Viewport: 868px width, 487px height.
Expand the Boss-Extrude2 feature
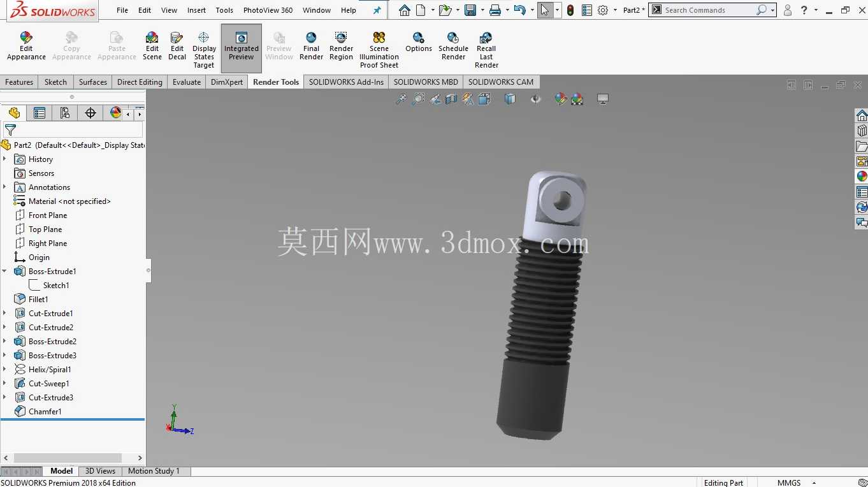pyautogui.click(x=4, y=341)
